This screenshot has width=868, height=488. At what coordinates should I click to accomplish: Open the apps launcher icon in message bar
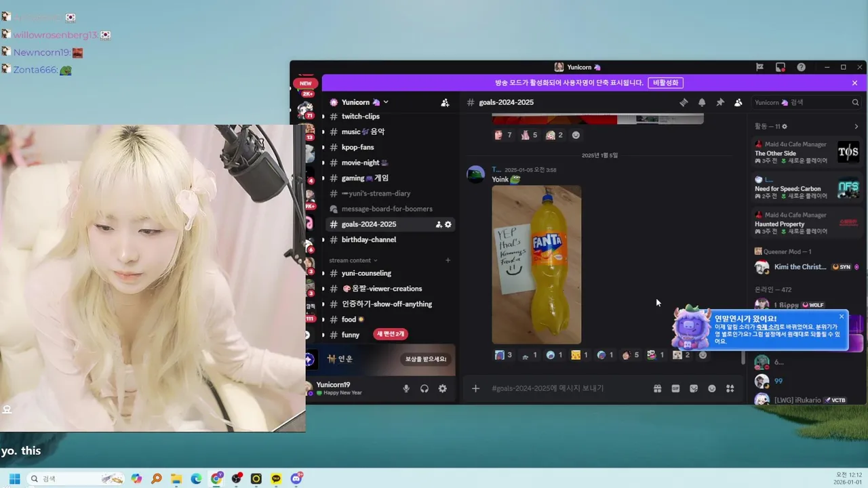[730, 388]
